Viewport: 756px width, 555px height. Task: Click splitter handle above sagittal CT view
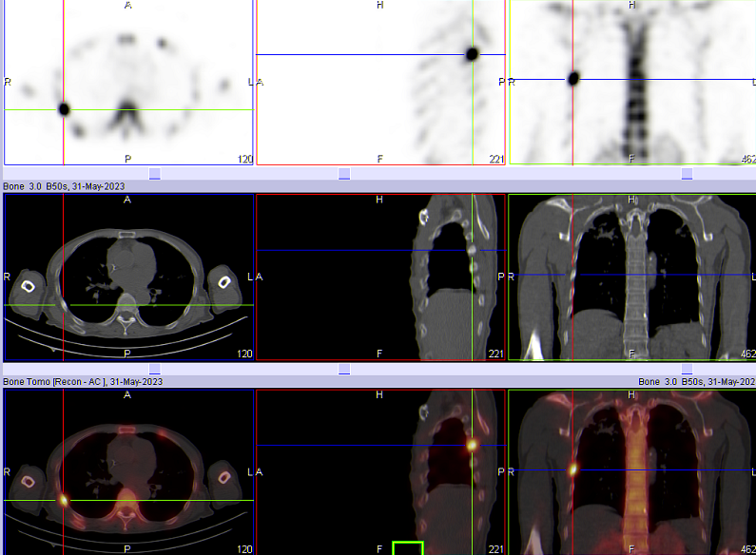coord(344,174)
